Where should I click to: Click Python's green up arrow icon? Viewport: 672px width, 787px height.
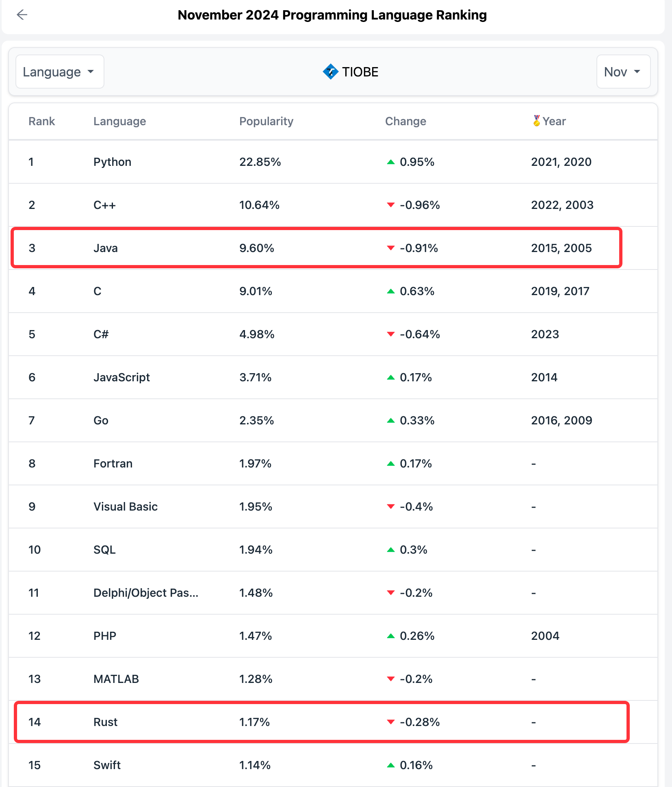click(391, 162)
